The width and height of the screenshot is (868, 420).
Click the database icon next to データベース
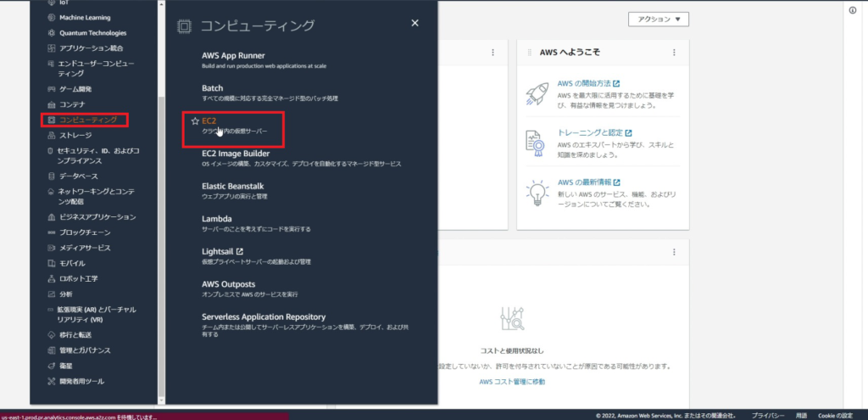52,176
